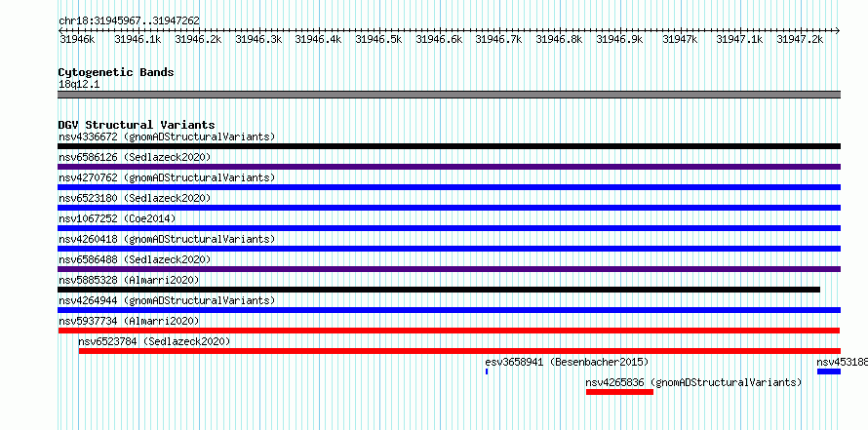Open nsv4264944 gnomADStructuralVariants label
Image resolution: width=868 pixels, height=430 pixels.
click(x=167, y=300)
